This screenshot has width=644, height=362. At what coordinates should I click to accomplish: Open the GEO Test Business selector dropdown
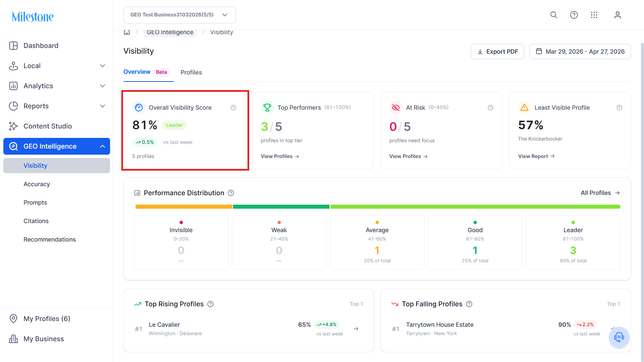(x=180, y=15)
